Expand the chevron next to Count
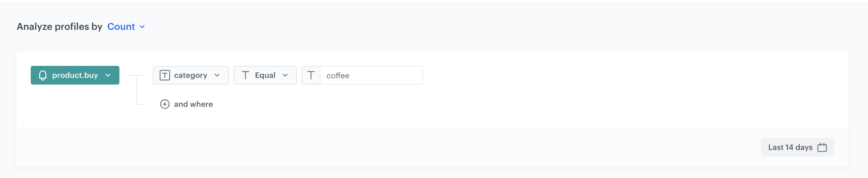The image size is (868, 178). pyautogui.click(x=142, y=27)
